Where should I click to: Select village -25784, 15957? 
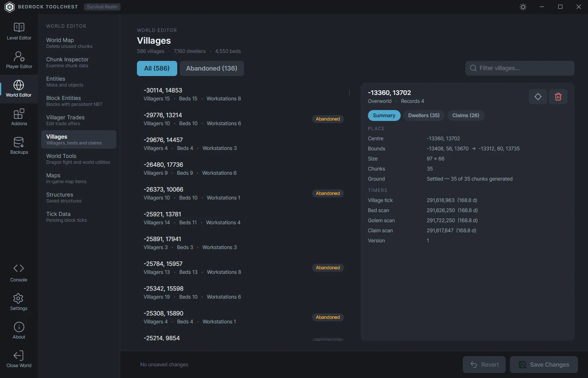pos(242,268)
